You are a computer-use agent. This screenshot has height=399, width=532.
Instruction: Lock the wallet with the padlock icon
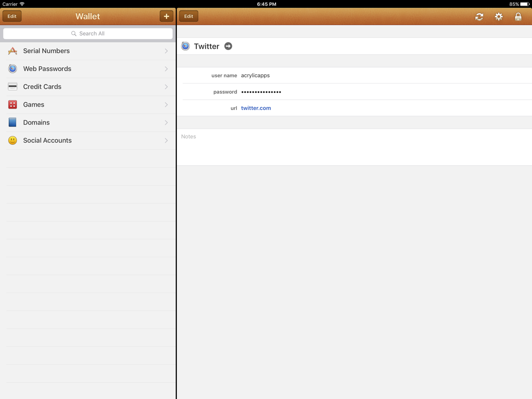[x=518, y=16]
